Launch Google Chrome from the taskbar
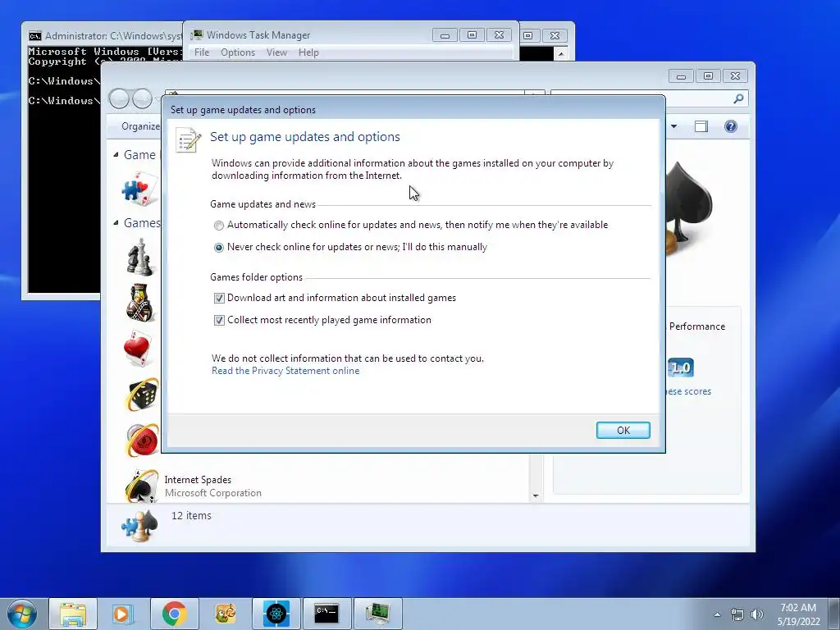This screenshot has width=840, height=630. (x=174, y=614)
